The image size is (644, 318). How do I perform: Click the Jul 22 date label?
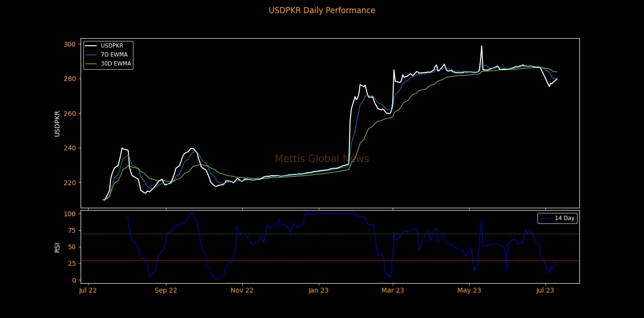88,291
